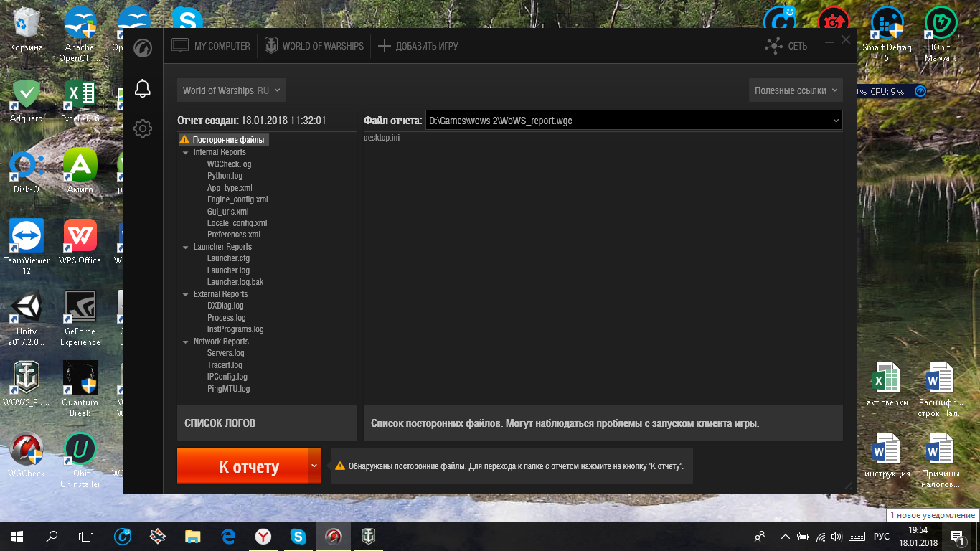980x551 pixels.
Task: Click desktop.ini in the file list
Action: point(382,137)
